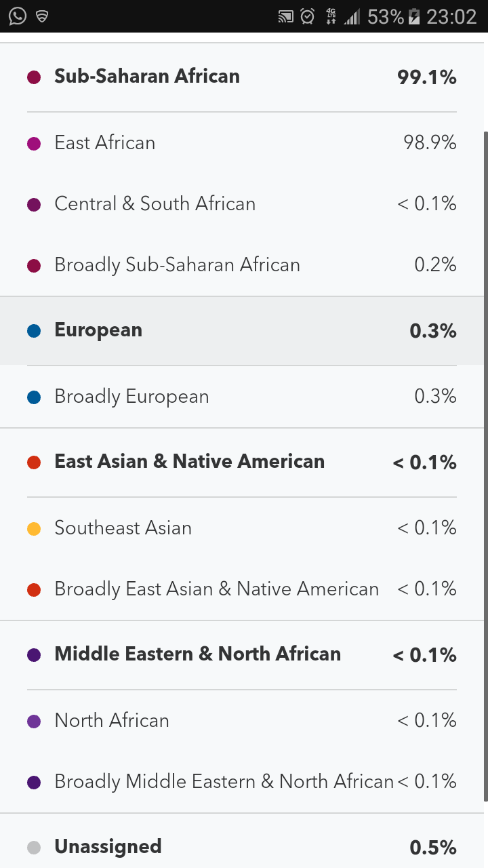488x868 pixels.
Task: Tap the battery indicator icon
Action: (x=414, y=16)
